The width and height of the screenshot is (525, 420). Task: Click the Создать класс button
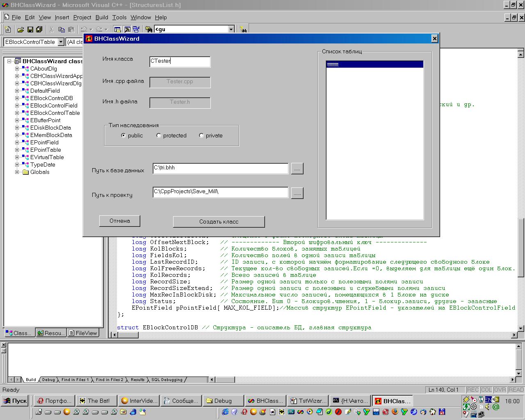click(x=219, y=222)
